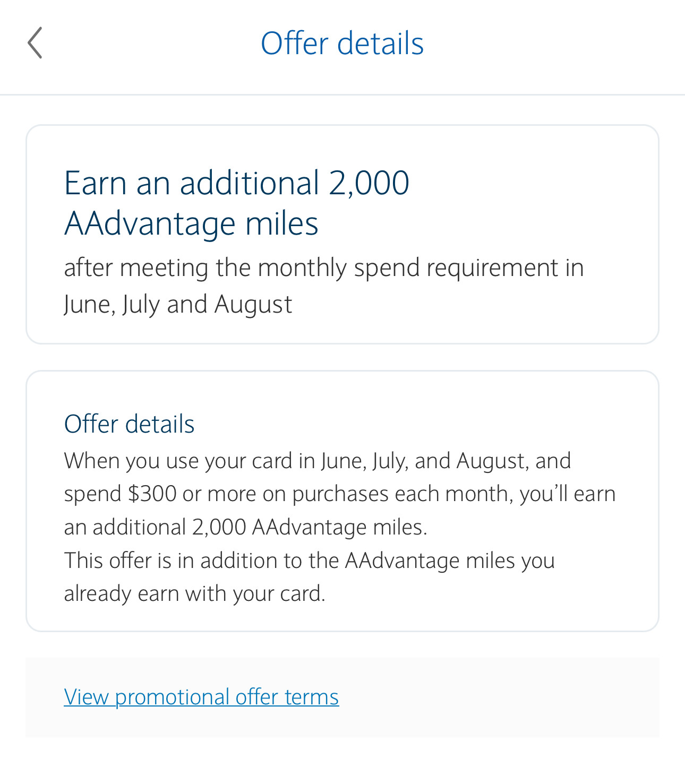Select the Offer details section heading in card
The height and width of the screenshot is (784, 685).
pos(129,424)
